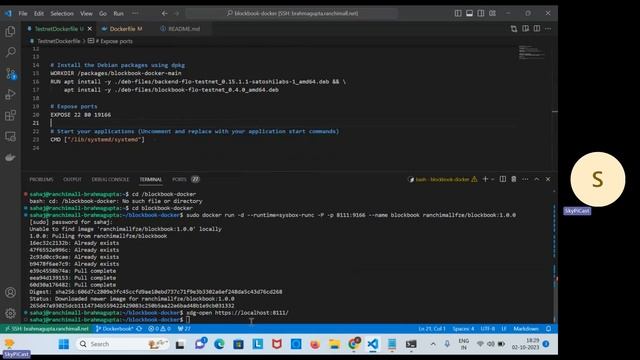
Task: Show the Problems panel tab
Action: click(41, 180)
